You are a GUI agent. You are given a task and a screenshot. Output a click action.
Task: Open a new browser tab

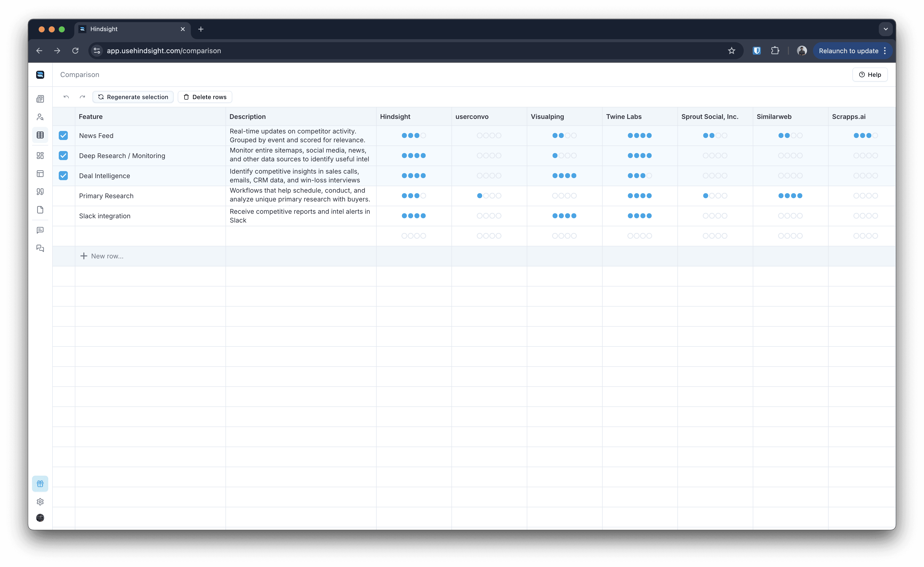(201, 29)
